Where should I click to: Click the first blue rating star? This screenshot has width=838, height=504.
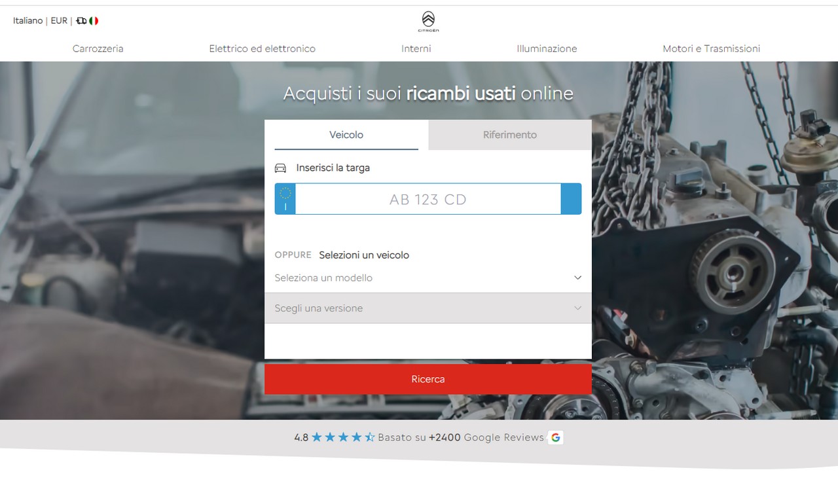coord(318,437)
